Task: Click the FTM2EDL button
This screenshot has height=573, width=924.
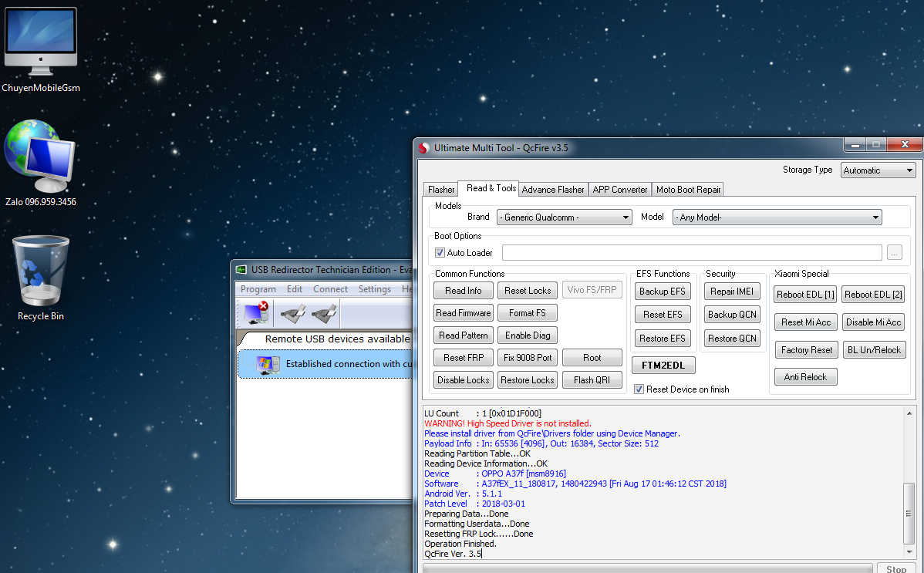Action: (663, 366)
